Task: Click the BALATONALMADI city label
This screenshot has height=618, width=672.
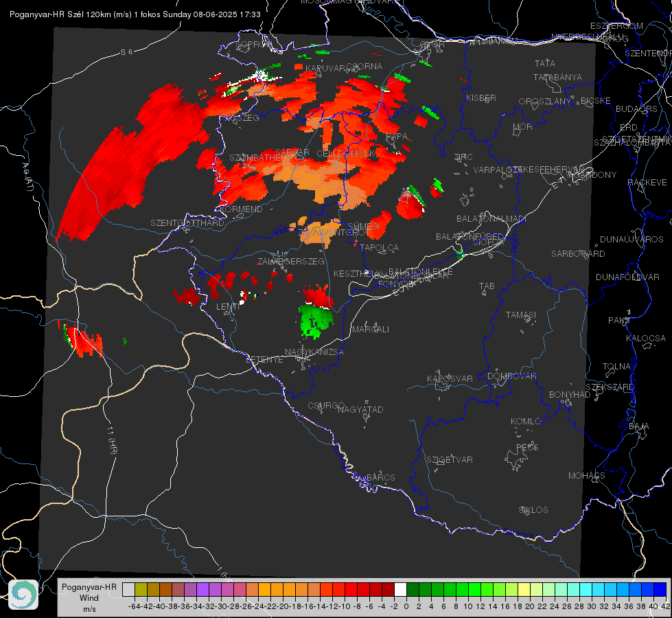Action: point(491,219)
